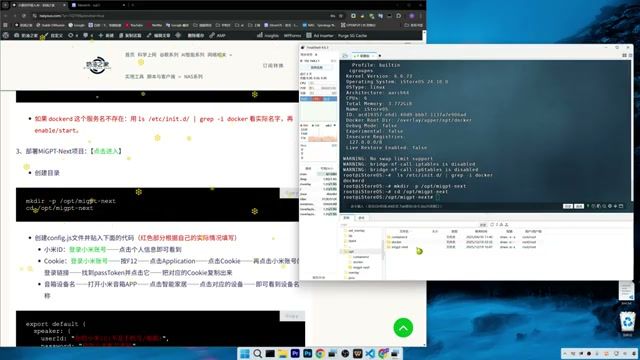The width and height of the screenshot is (640, 360).
Task: Select 科学上网 in the site navigation
Action: pos(147,55)
